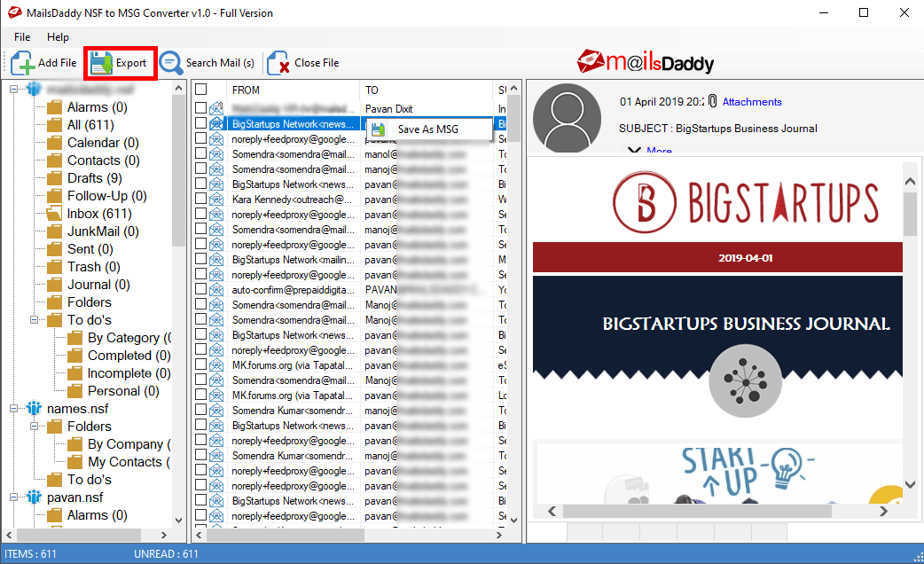The height and width of the screenshot is (564, 924).
Task: Select the By Company folder
Action: pyautogui.click(x=129, y=443)
